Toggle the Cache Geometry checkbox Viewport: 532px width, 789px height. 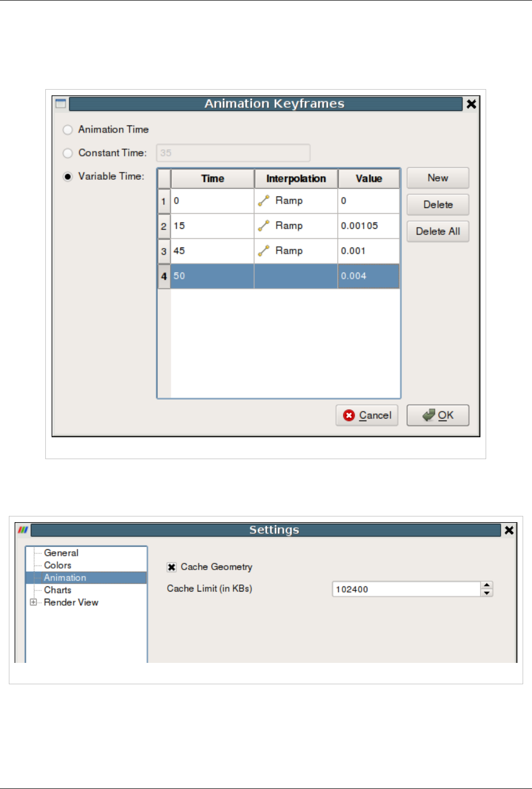tap(171, 567)
